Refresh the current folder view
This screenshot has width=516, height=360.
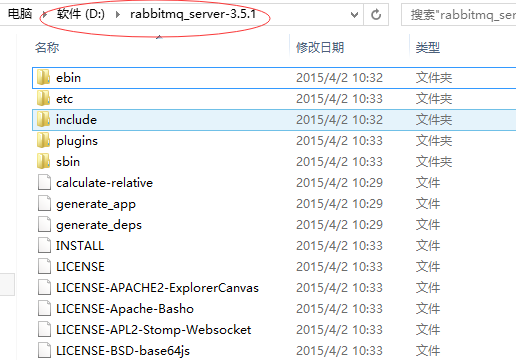coord(376,15)
